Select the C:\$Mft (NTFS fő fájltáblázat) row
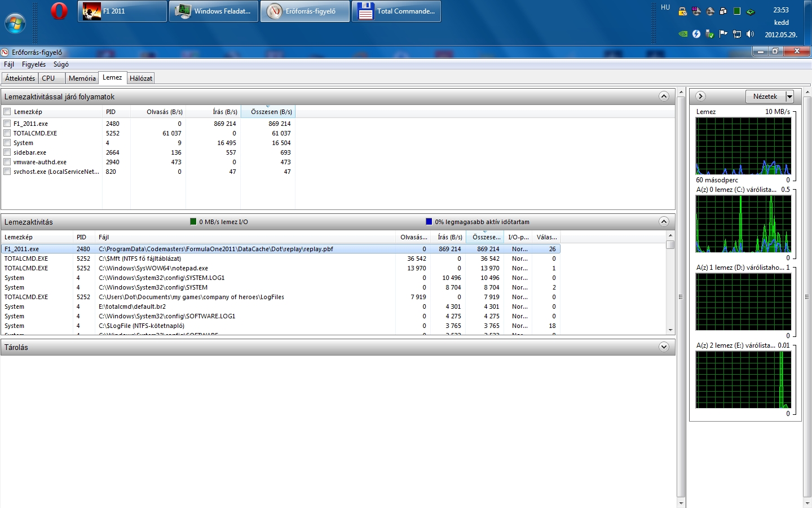 281,259
